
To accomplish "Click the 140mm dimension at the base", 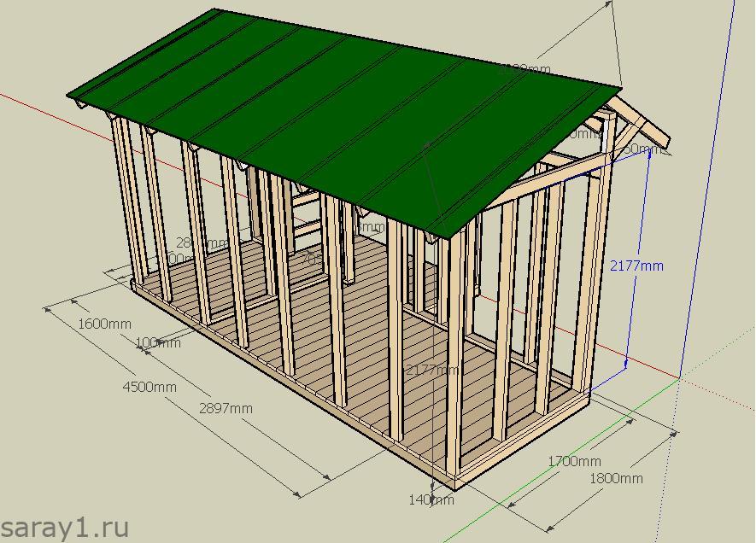I will click(431, 499).
